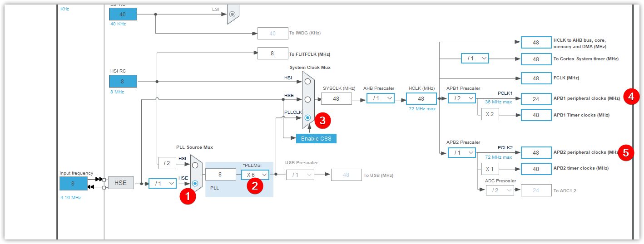
Task: Open the APB1 Prescaler /2 dropdown
Action: 462,98
